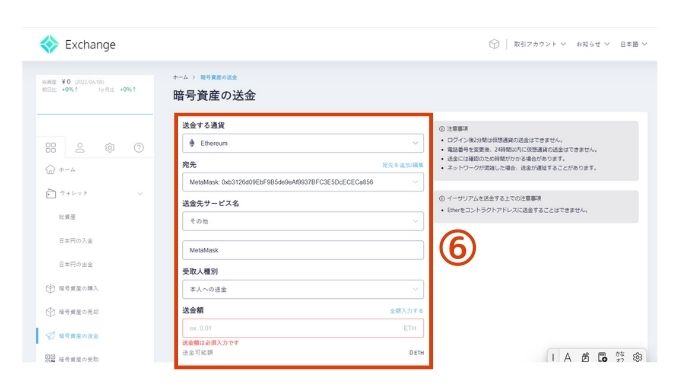Open the ウォレット sidebar section
This screenshot has width=680, height=390.
[x=74, y=193]
